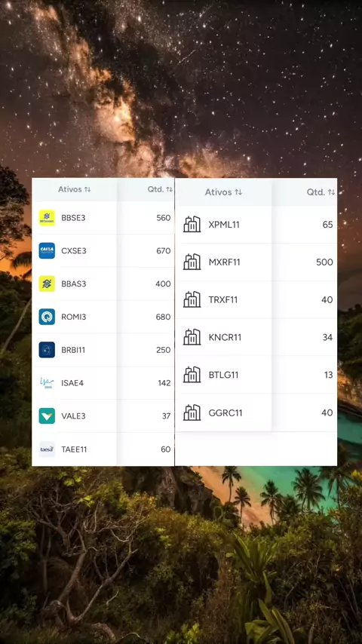
Task: Select the BBAS3 Banco do Brasil icon
Action: (47, 284)
